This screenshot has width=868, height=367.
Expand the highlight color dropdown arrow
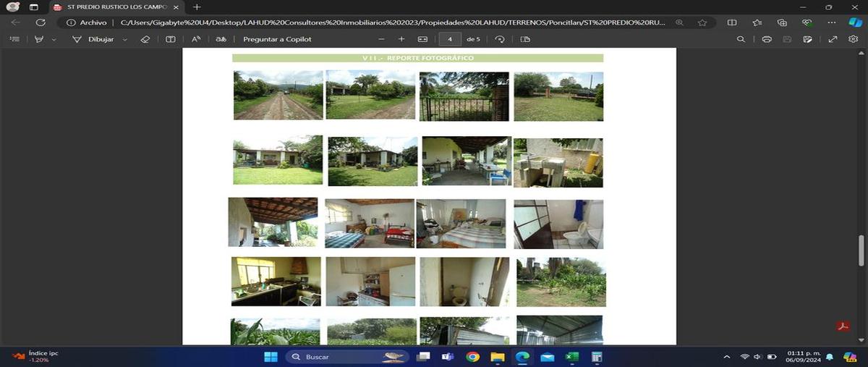click(x=54, y=39)
